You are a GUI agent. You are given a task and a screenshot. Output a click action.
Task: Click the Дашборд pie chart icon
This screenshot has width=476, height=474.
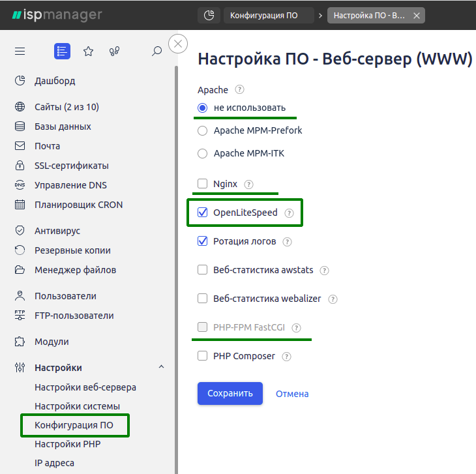(20, 81)
